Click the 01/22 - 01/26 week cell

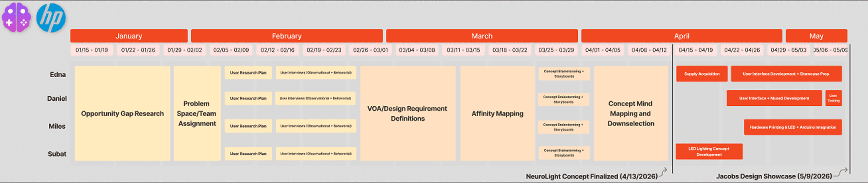[138, 50]
